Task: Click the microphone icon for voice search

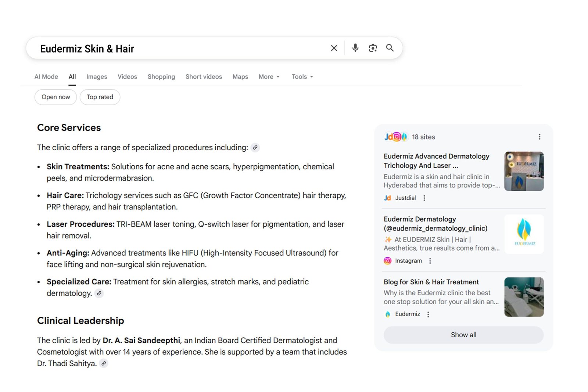Action: [355, 48]
